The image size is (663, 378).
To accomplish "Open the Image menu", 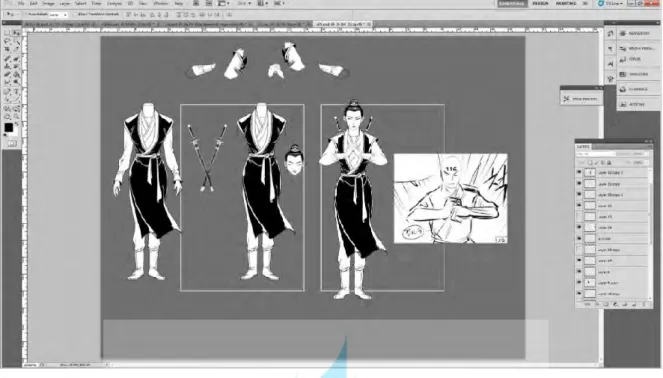I will click(48, 3).
